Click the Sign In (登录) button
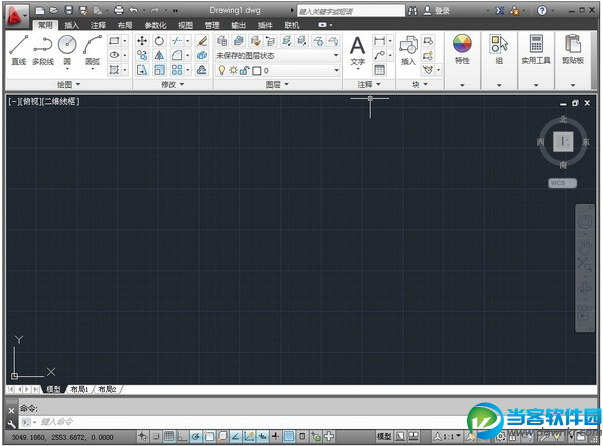Image resolution: width=603 pixels, height=446 pixels. [437, 11]
